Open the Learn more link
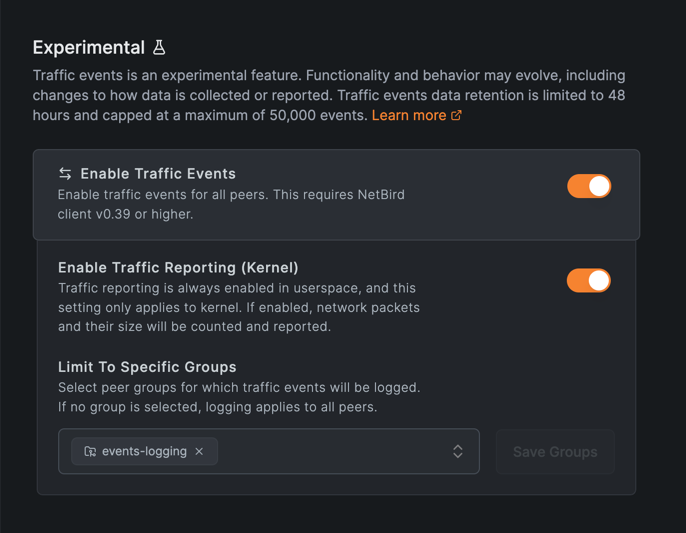The height and width of the screenshot is (533, 686). pyautogui.click(x=408, y=116)
